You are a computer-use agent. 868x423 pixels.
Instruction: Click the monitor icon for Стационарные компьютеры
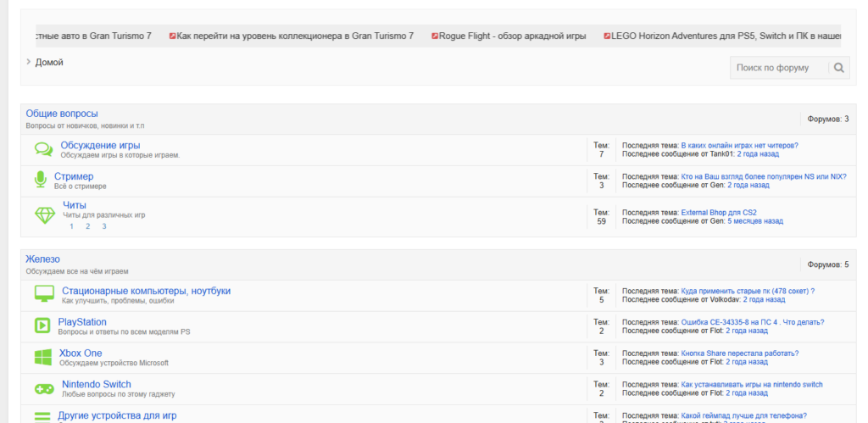pyautogui.click(x=44, y=294)
